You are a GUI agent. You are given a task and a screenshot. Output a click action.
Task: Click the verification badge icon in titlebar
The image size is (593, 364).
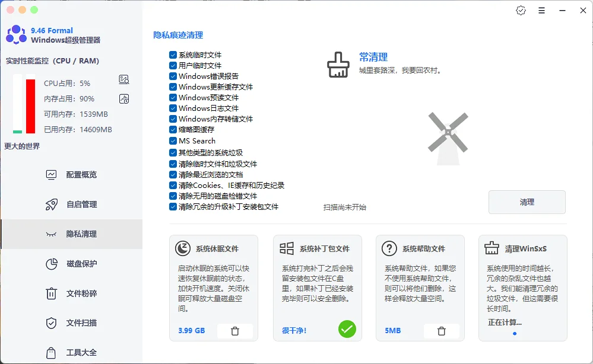(521, 10)
